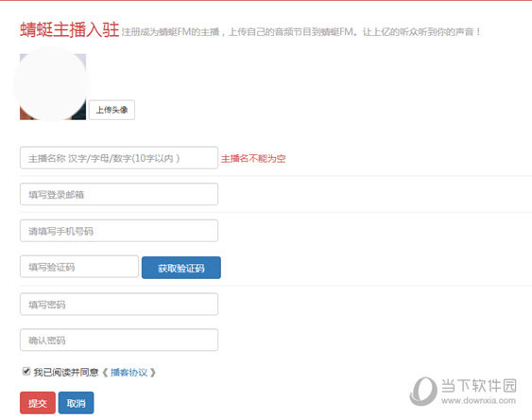
Task: Click the 上传头像 upload avatar button
Action: click(112, 110)
